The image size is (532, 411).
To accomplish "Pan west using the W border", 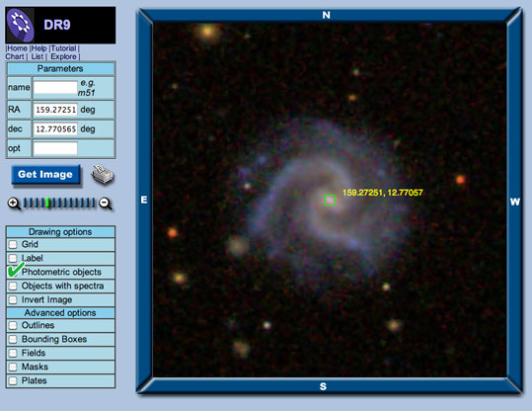I will coord(514,202).
